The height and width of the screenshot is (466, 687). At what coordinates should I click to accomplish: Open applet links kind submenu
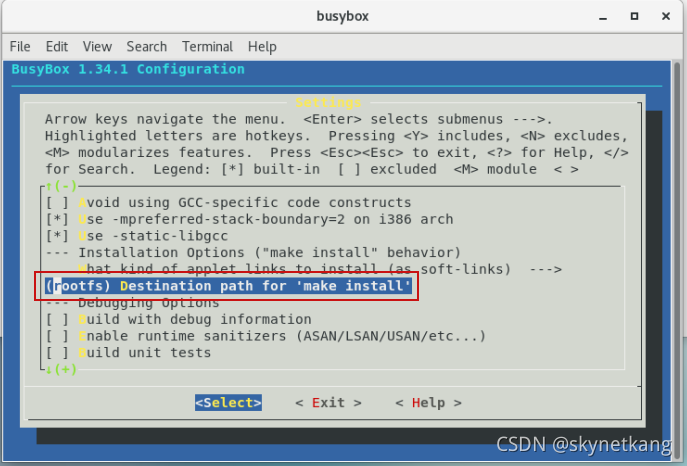(320, 269)
